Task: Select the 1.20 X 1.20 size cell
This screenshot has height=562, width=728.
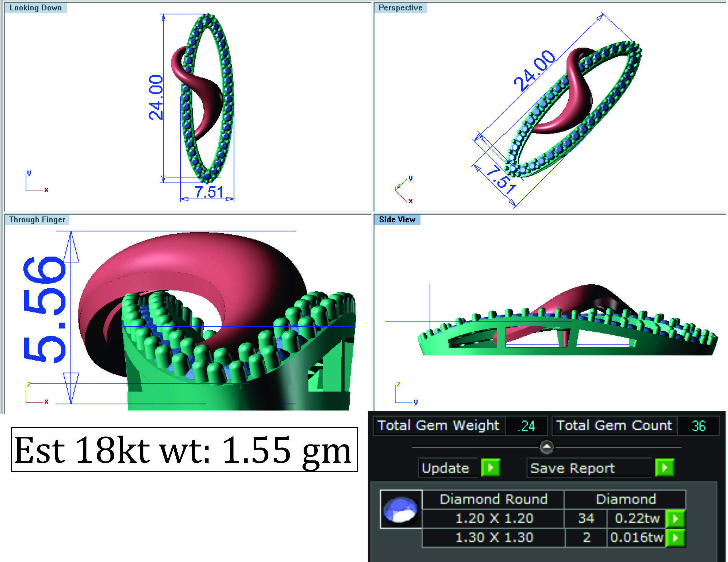Action: pyautogui.click(x=494, y=518)
